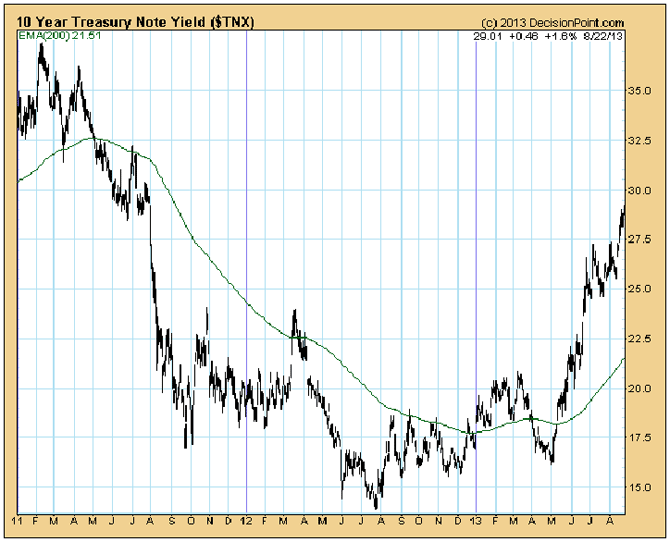Select the 25.0 y-axis label

640,289
